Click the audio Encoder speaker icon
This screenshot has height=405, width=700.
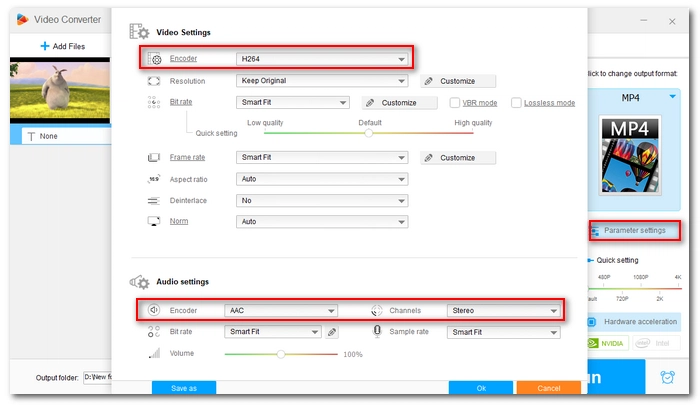click(154, 310)
